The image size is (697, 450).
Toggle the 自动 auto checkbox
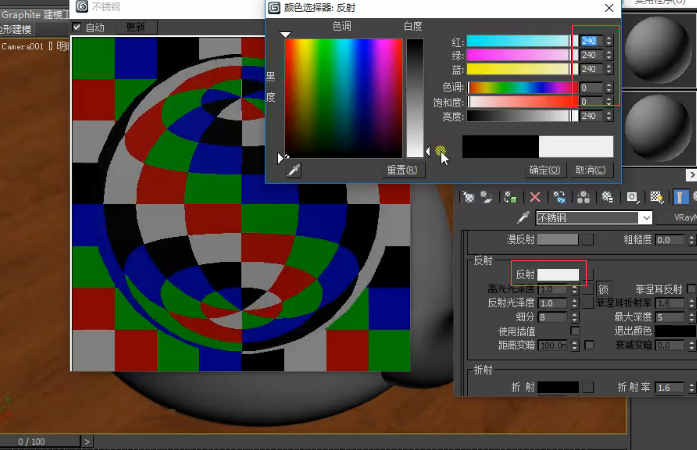pyautogui.click(x=77, y=27)
